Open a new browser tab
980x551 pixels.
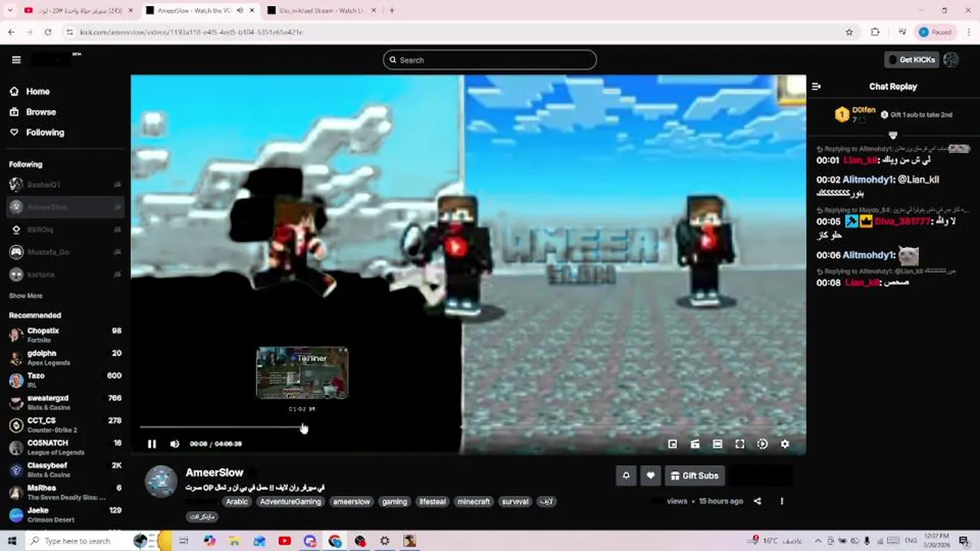(392, 11)
